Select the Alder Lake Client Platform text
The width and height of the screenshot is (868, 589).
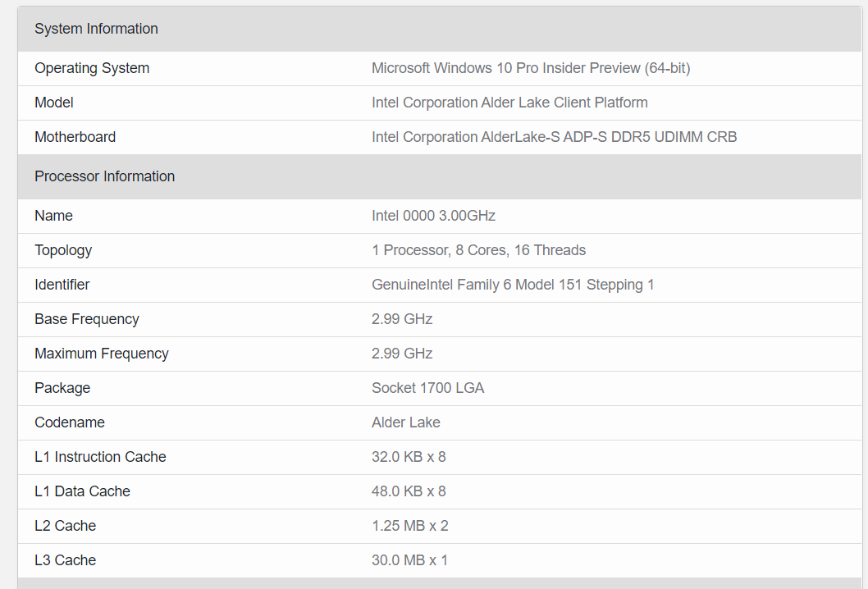click(509, 103)
